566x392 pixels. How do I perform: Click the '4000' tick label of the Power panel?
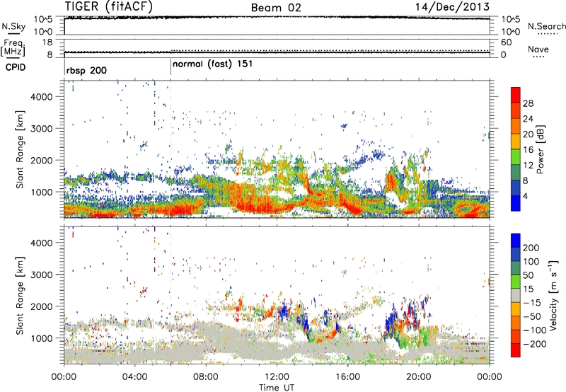point(42,97)
